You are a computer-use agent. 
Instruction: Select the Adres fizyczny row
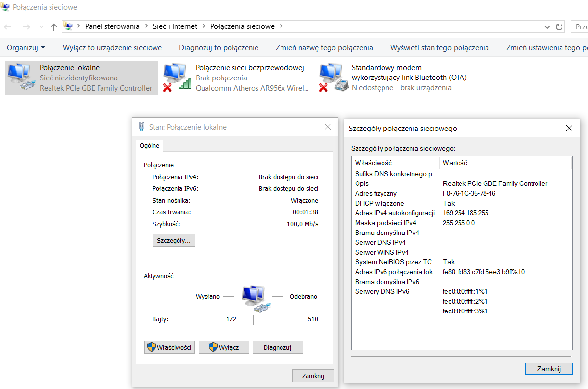[376, 193]
